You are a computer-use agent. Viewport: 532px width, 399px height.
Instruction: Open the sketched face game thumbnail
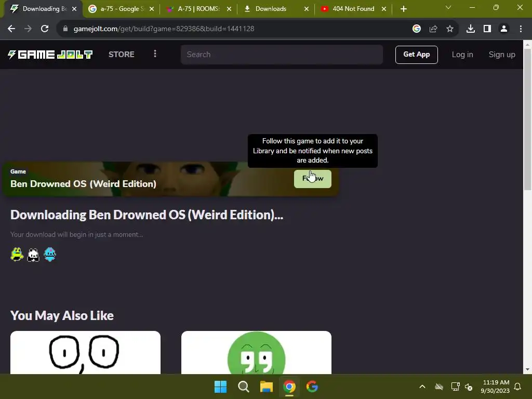point(86,353)
